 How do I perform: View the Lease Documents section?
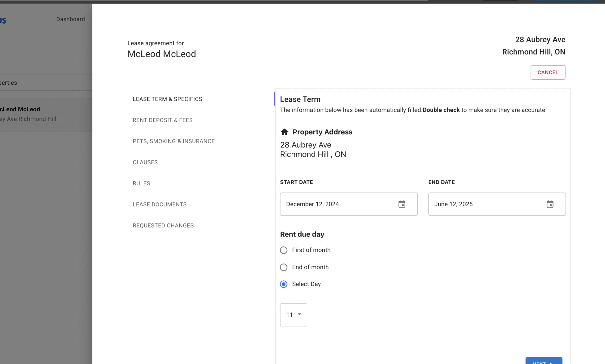160,204
